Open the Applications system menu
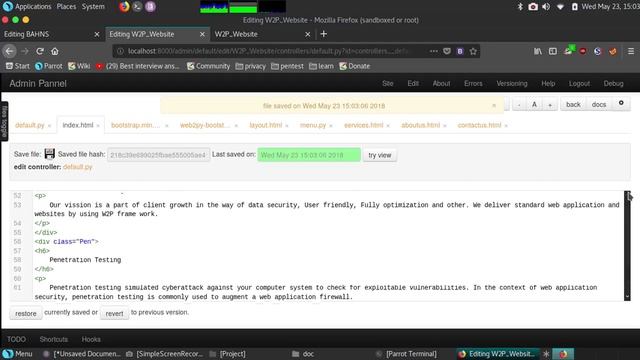 [33, 7]
